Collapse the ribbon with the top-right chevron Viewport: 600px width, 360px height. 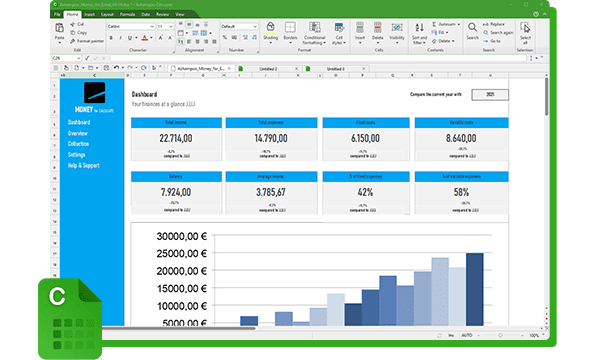click(x=544, y=14)
